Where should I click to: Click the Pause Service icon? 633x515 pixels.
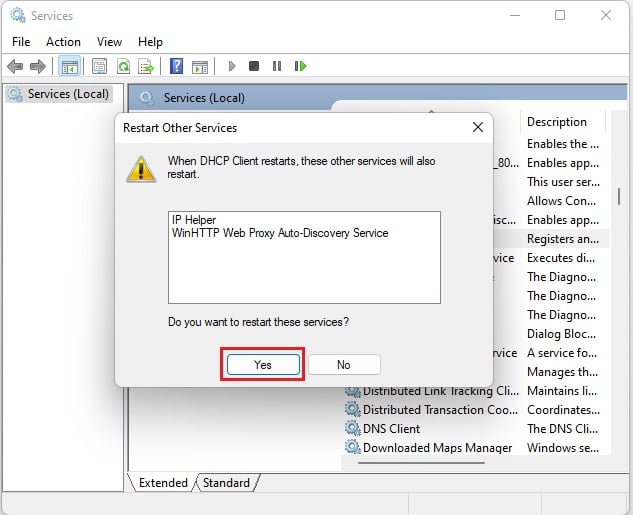click(x=277, y=66)
